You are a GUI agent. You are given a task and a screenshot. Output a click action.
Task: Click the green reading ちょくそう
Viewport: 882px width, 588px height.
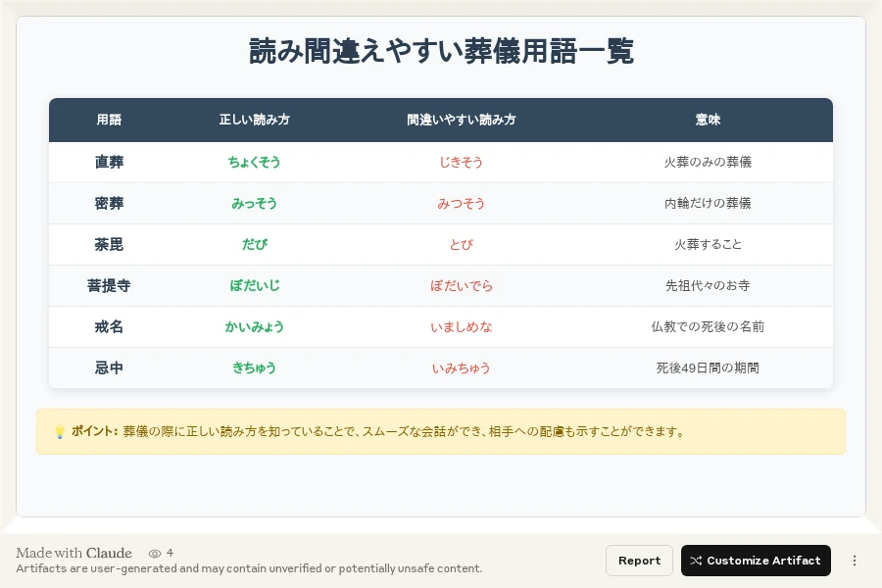tap(254, 163)
